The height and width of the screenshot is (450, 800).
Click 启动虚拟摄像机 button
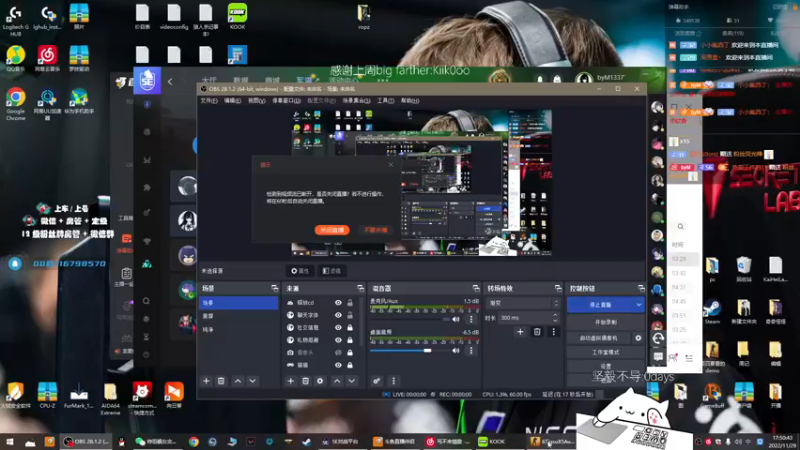pyautogui.click(x=599, y=338)
